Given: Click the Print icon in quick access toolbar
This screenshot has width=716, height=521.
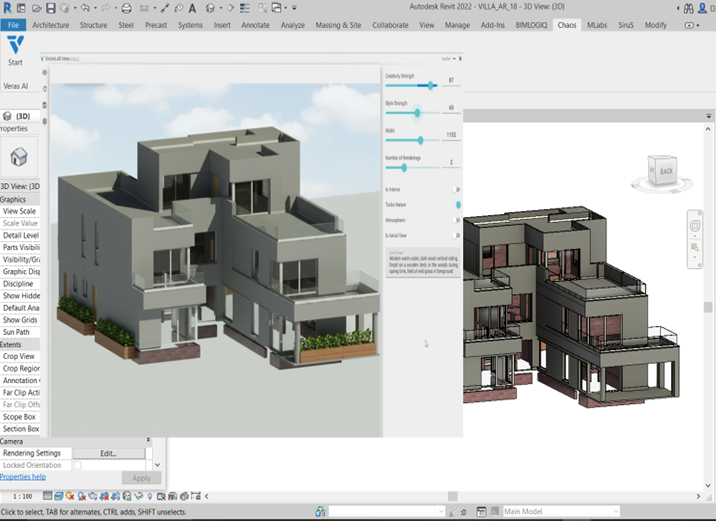Looking at the screenshot, I should pyautogui.click(x=126, y=8).
